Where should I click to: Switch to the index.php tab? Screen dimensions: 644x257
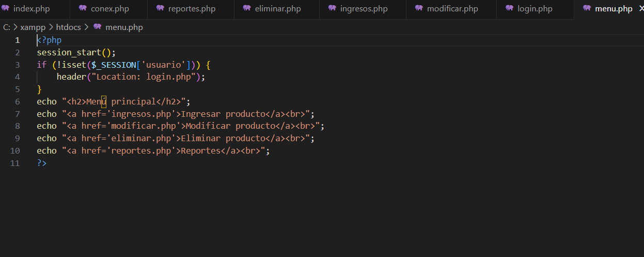[x=31, y=9]
